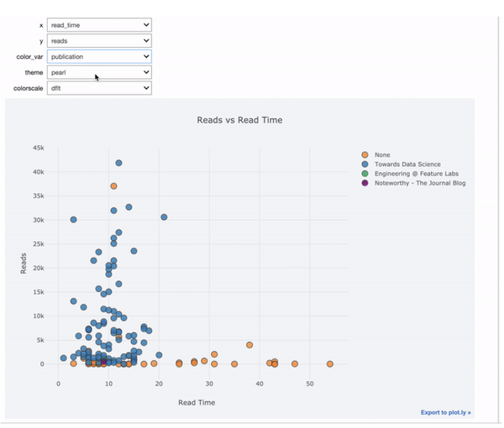
Task: Hide the Noteworthy - The Journal Blog label
Action: (420, 183)
